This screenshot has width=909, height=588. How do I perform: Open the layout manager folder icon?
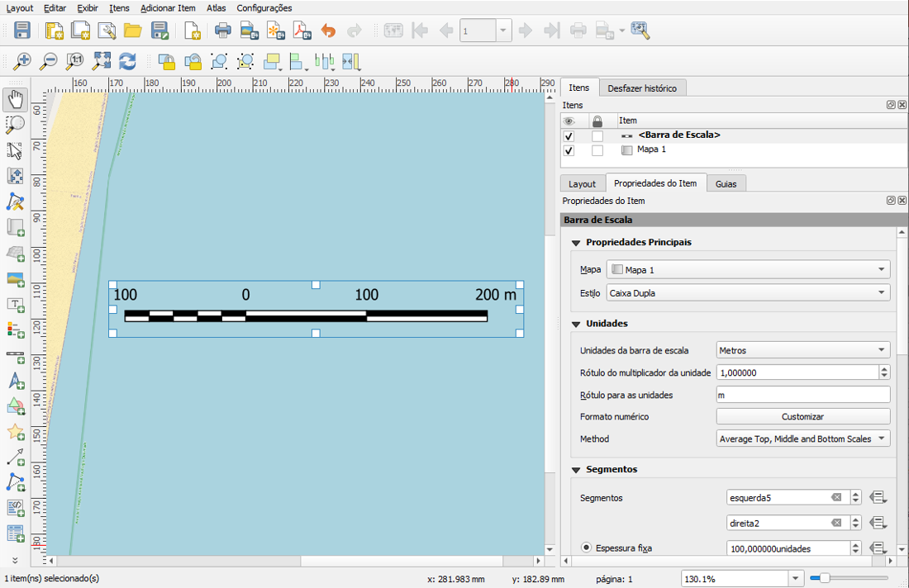pyautogui.click(x=132, y=31)
